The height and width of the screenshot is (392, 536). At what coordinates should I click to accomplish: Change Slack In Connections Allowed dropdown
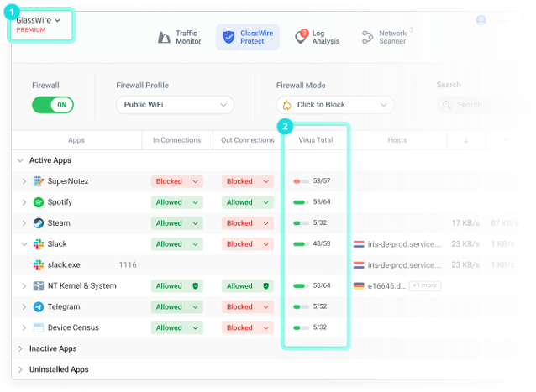177,244
